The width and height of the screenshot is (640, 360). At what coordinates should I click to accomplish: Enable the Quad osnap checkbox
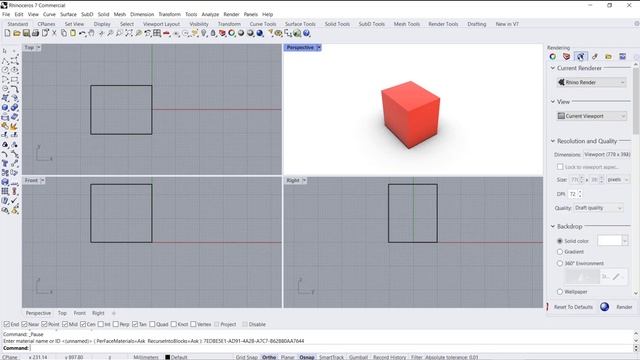(152, 324)
